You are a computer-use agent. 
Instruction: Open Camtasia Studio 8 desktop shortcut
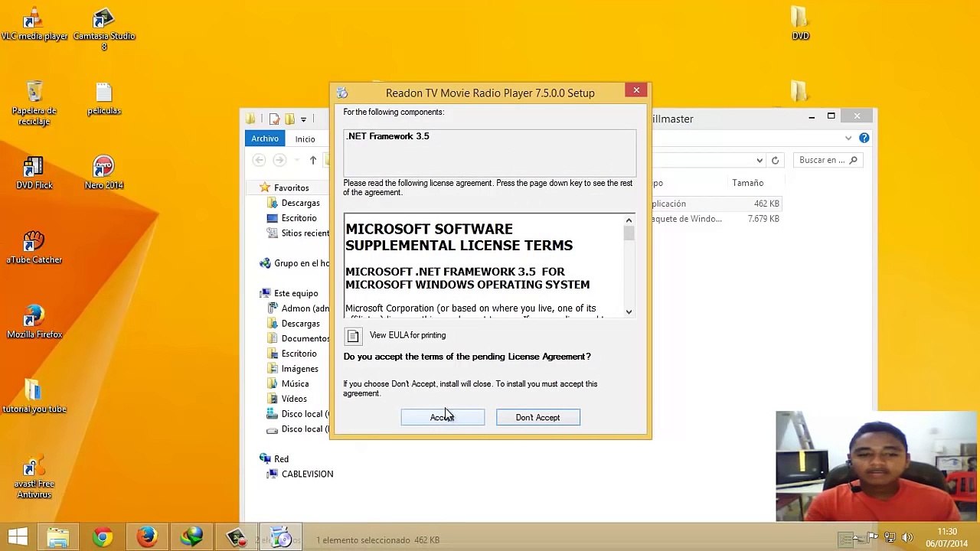point(104,30)
